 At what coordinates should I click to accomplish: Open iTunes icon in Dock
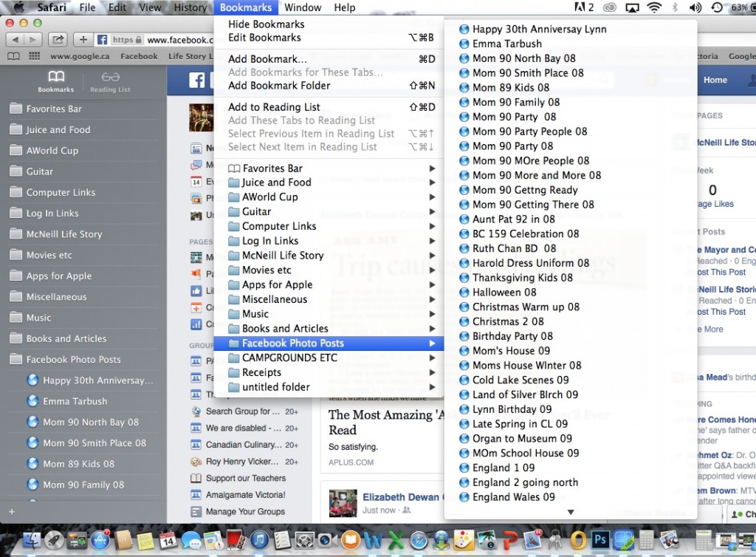(259, 541)
